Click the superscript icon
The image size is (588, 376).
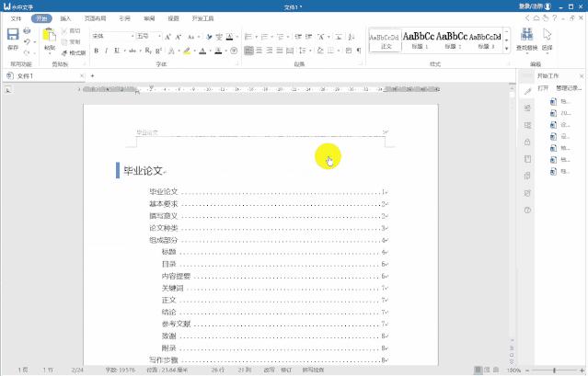158,51
